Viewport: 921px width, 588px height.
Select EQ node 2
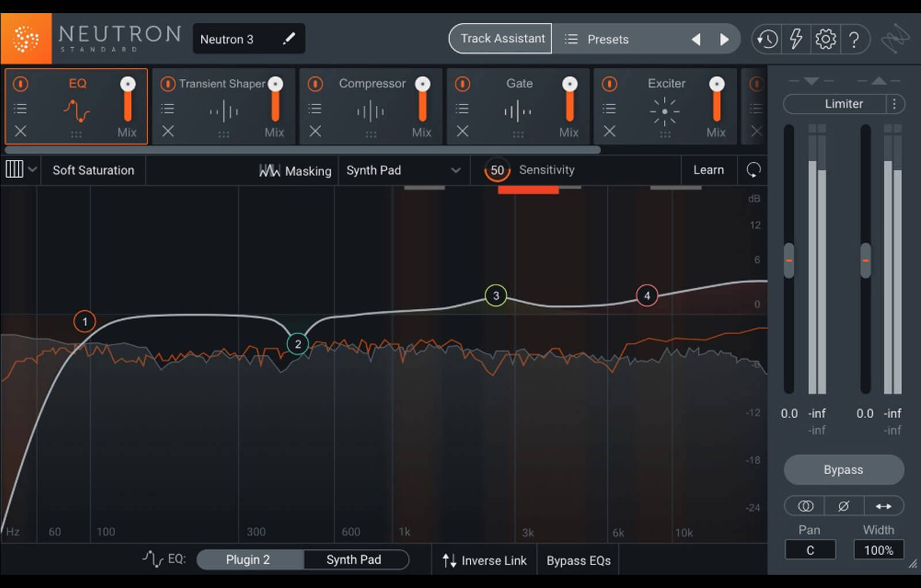coord(298,344)
